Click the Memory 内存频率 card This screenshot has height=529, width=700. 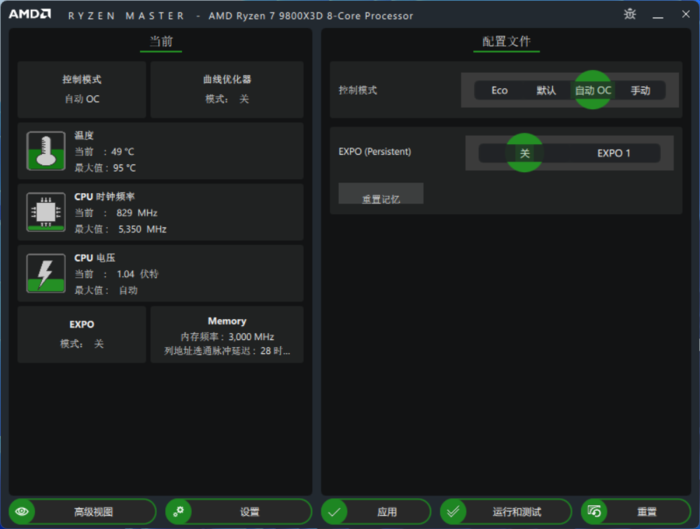[227, 334]
